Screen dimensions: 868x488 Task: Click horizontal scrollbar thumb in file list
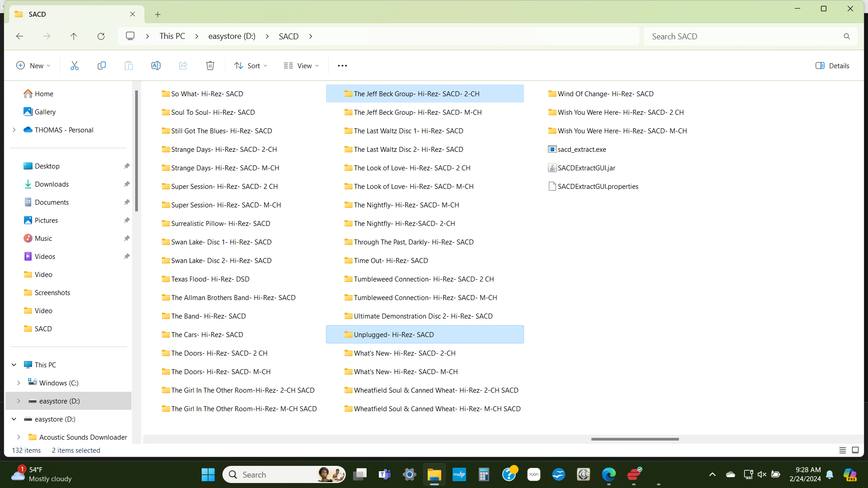coord(635,439)
